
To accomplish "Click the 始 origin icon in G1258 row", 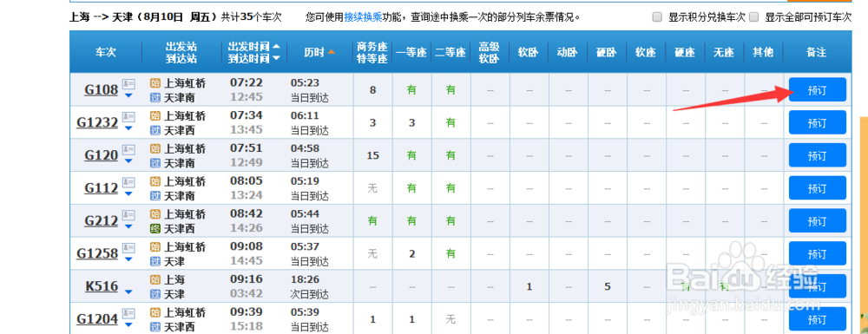I will pyautogui.click(x=155, y=246).
